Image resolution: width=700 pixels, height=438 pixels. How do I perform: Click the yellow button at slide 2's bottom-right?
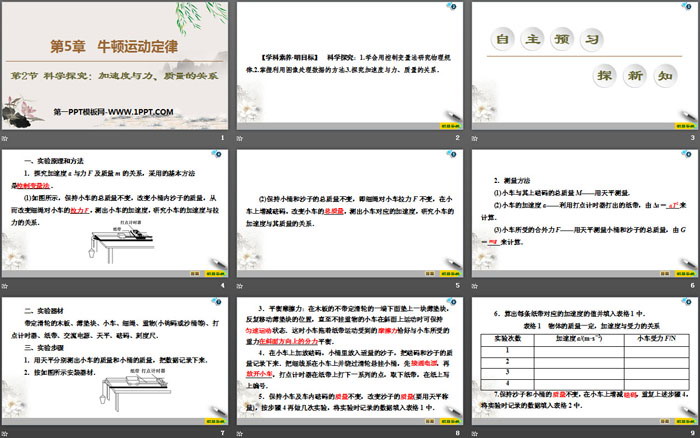tap(444, 126)
